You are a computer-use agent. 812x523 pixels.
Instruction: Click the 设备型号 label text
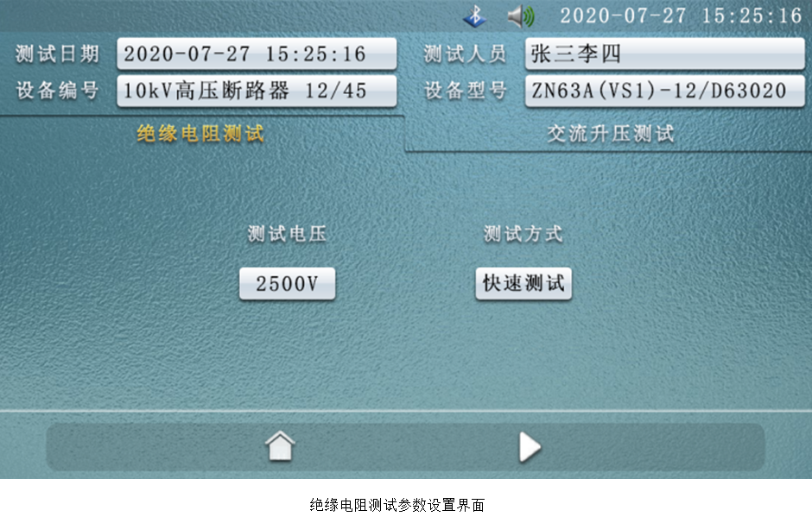pos(465,91)
